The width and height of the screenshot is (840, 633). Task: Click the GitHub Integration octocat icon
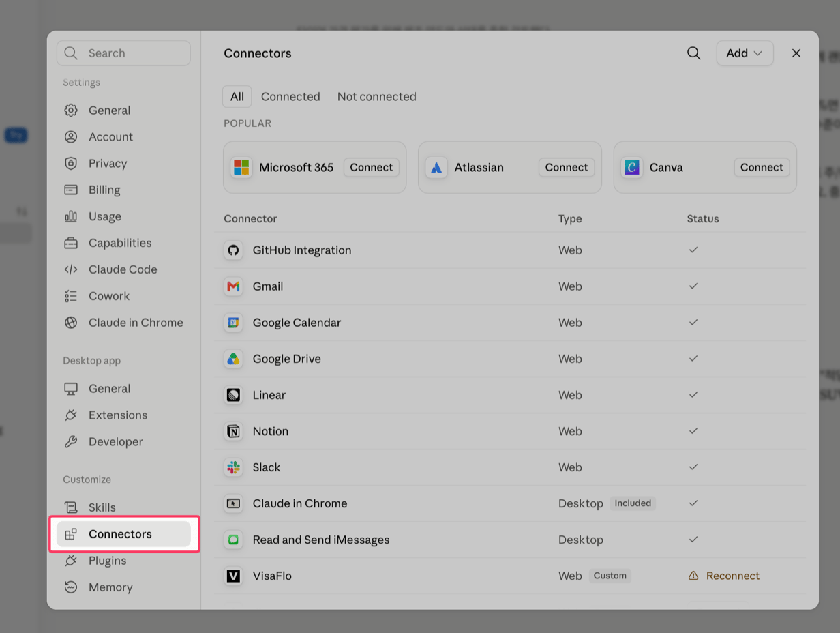coord(233,250)
